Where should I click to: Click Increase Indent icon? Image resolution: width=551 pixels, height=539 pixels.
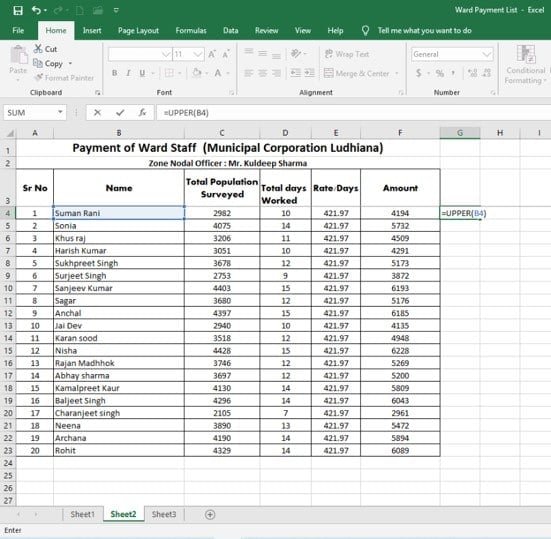coord(309,73)
